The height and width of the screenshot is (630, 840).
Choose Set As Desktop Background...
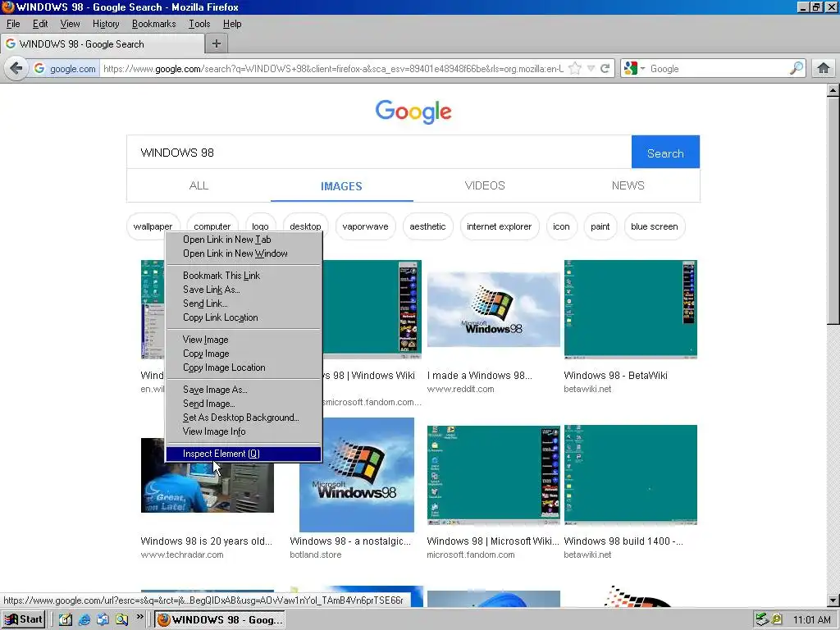pyautogui.click(x=243, y=418)
